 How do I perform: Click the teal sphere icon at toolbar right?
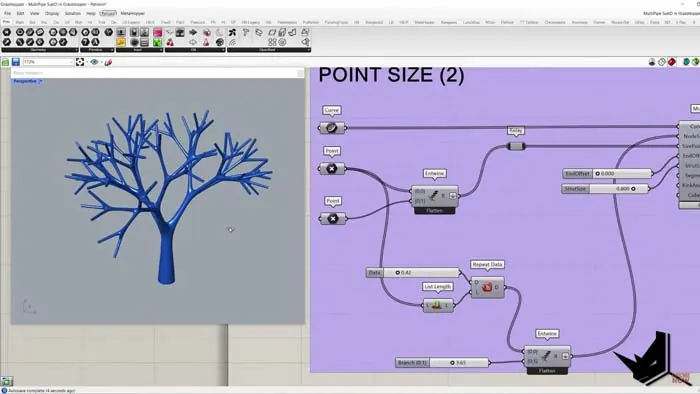click(x=686, y=62)
